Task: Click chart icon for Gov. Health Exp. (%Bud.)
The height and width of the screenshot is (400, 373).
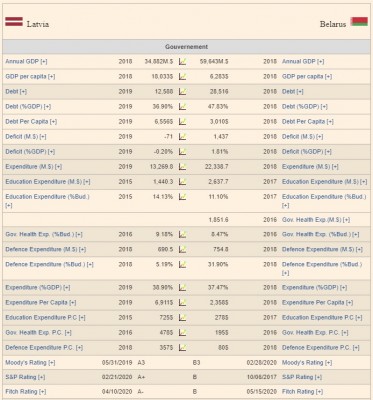Action: (x=183, y=234)
